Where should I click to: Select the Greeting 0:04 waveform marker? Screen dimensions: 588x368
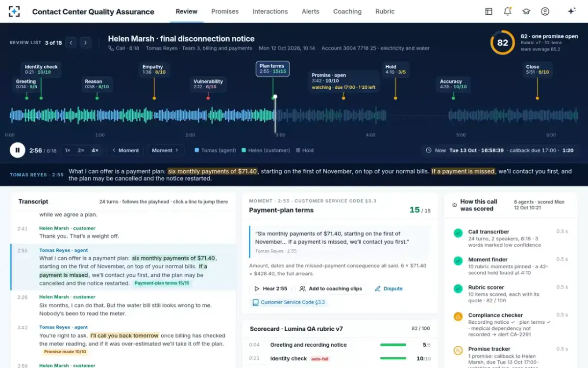(26, 84)
